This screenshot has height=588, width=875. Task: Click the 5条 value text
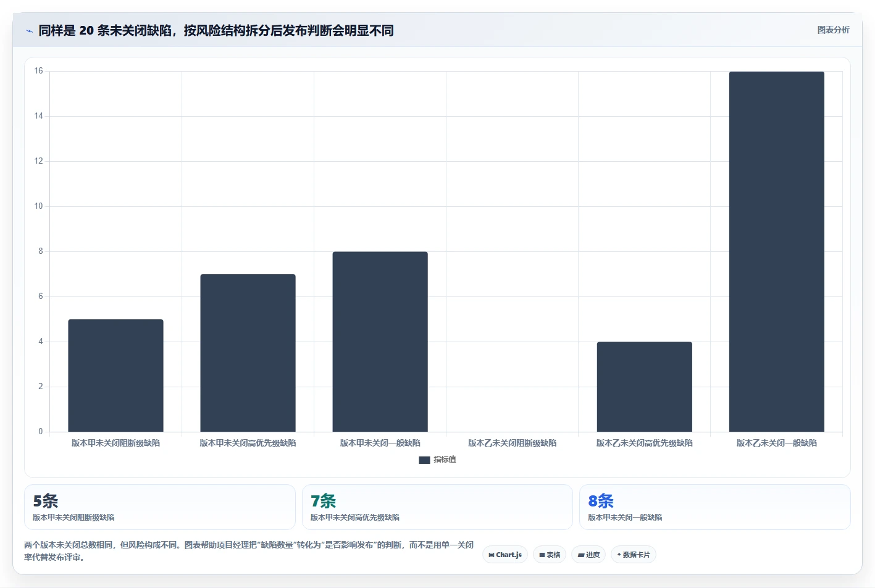click(x=46, y=501)
